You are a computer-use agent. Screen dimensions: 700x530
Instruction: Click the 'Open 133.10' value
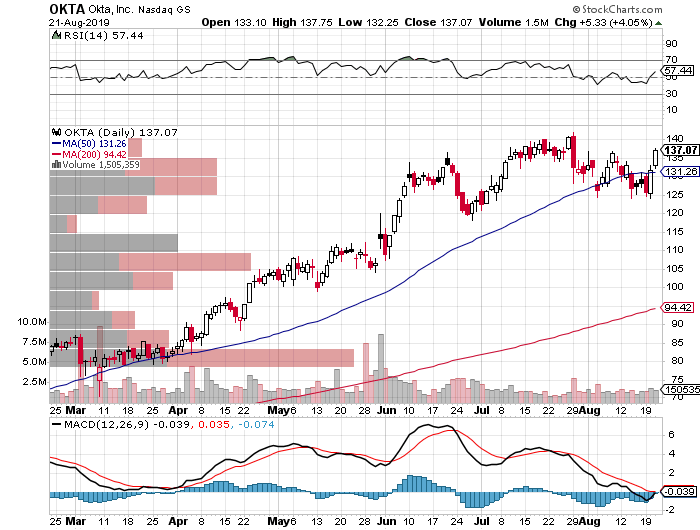[234, 22]
